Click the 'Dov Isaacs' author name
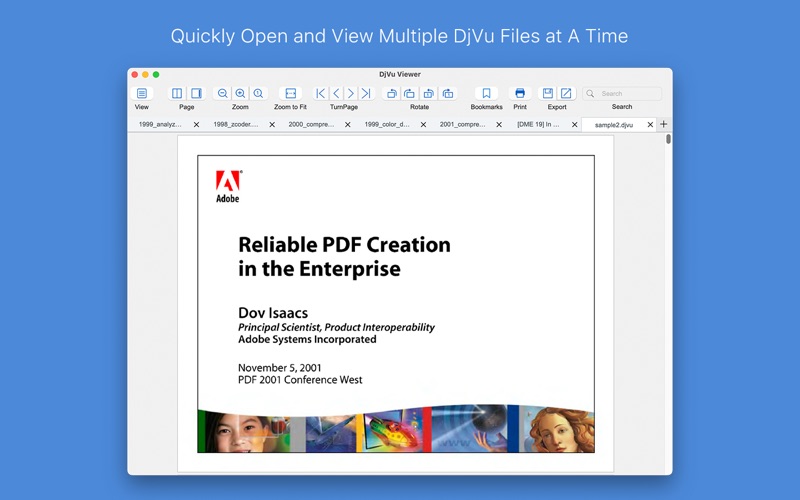 coord(273,313)
